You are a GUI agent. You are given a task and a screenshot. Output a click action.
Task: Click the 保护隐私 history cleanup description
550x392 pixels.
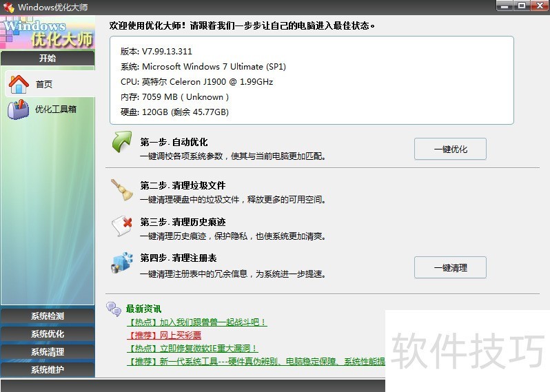(233, 236)
